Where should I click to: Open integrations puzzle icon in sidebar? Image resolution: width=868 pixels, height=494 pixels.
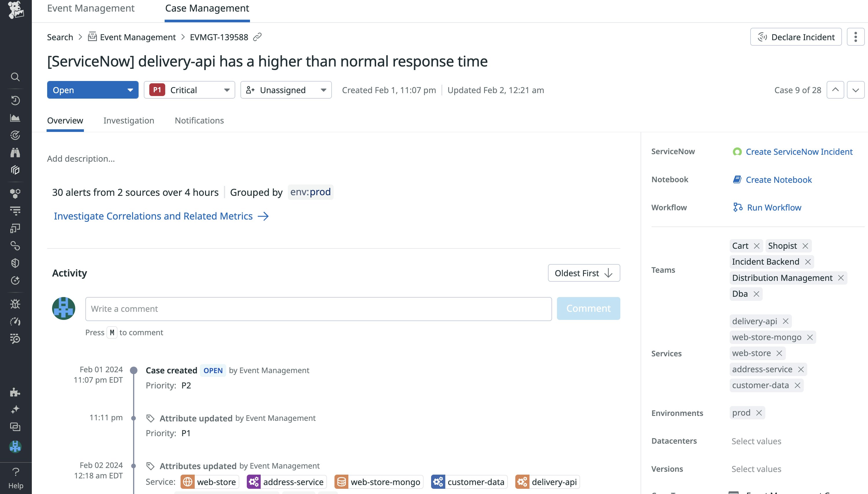15,392
